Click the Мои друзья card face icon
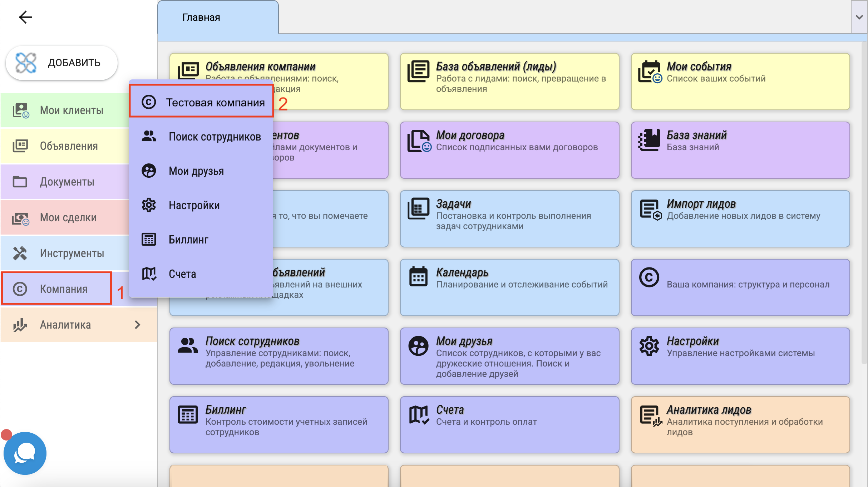The height and width of the screenshot is (487, 868). point(418,346)
